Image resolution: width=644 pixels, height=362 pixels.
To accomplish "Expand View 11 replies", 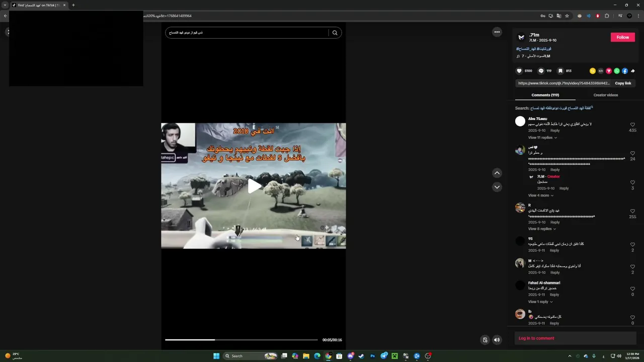I will coord(542,137).
